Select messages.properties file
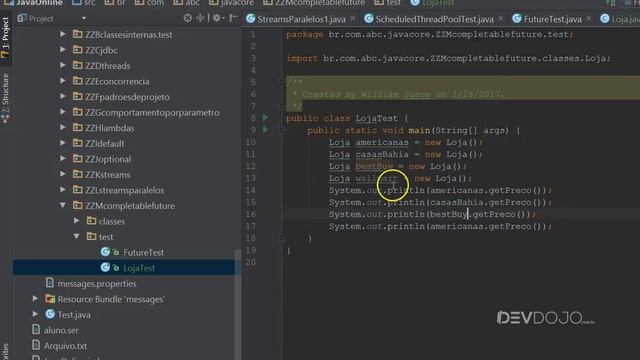This screenshot has width=640, height=360. [97, 284]
